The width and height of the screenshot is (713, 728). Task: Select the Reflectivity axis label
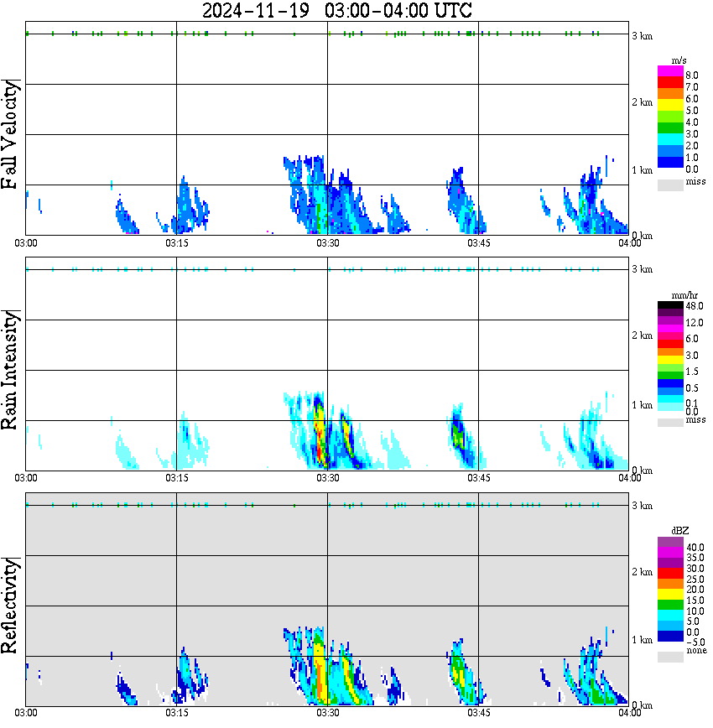tap(10, 606)
